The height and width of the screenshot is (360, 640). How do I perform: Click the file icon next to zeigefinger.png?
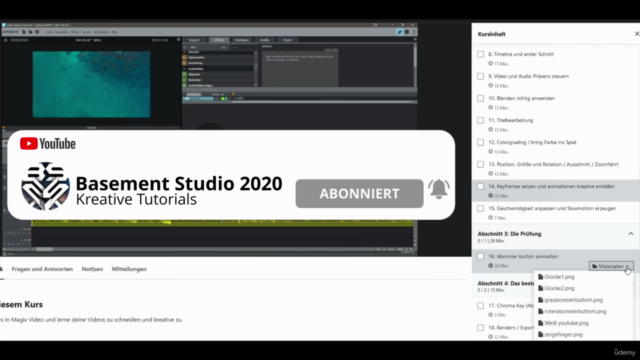540,334
